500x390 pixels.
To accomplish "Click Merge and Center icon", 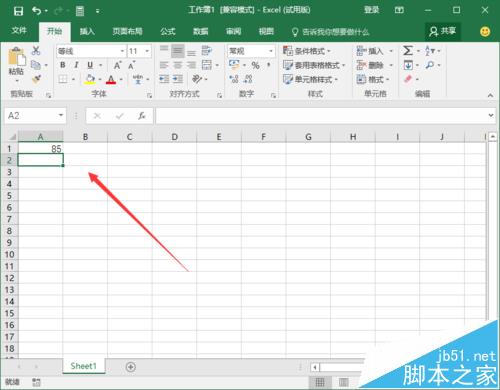I will [x=207, y=65].
